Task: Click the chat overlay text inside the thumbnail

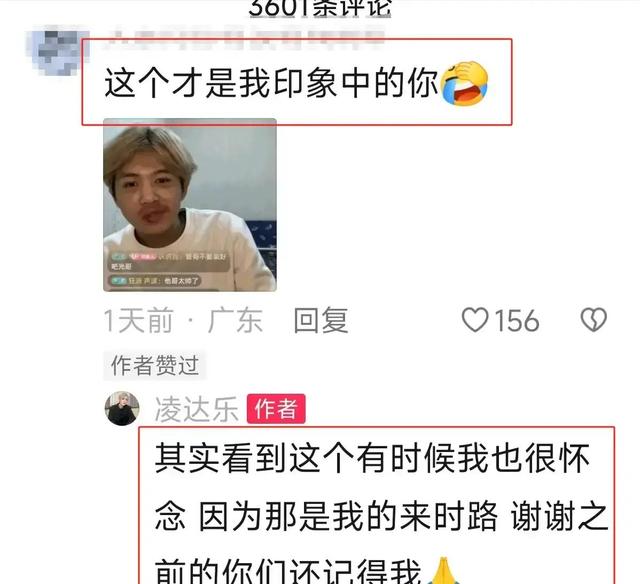Action: point(169,269)
